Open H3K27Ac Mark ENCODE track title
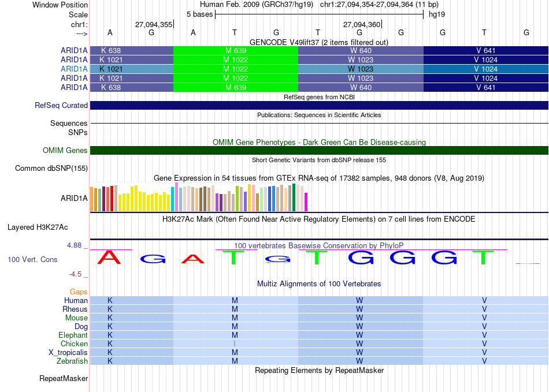 [319, 219]
